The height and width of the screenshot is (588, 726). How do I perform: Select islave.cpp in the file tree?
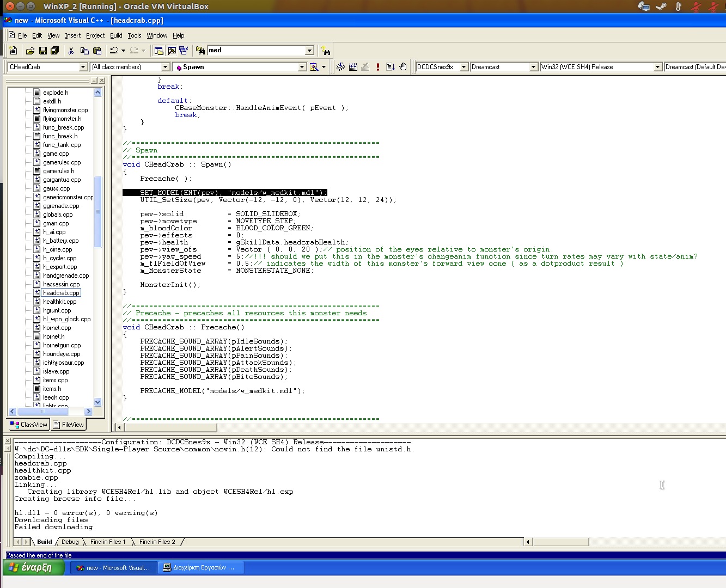pyautogui.click(x=56, y=371)
